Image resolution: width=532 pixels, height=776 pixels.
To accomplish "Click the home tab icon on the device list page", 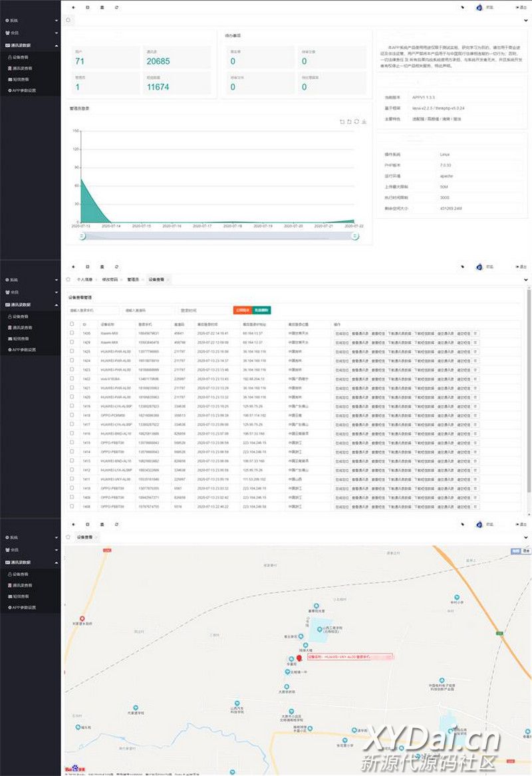I will 68,280.
